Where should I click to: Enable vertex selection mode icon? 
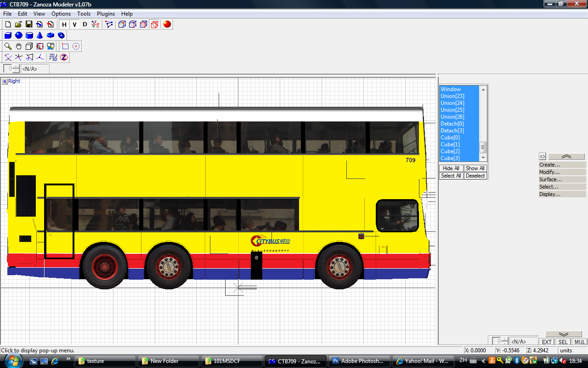click(x=109, y=24)
